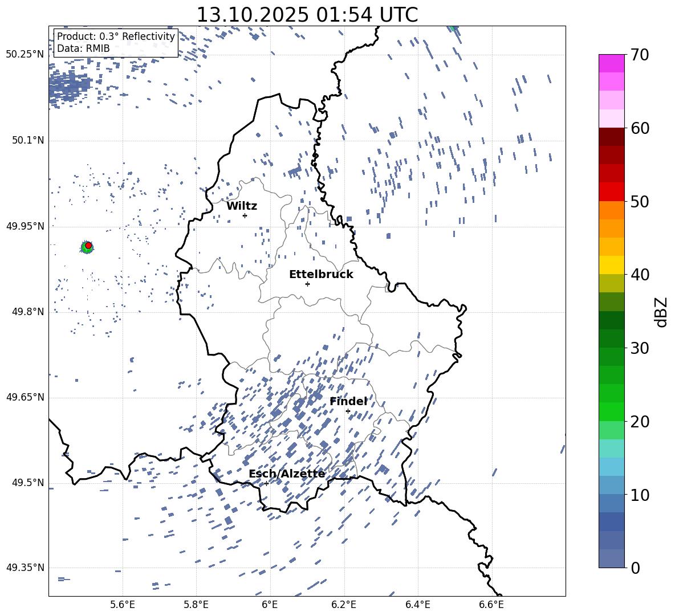Click the 6°E longitude label
This screenshot has width=675, height=616.
click(270, 605)
